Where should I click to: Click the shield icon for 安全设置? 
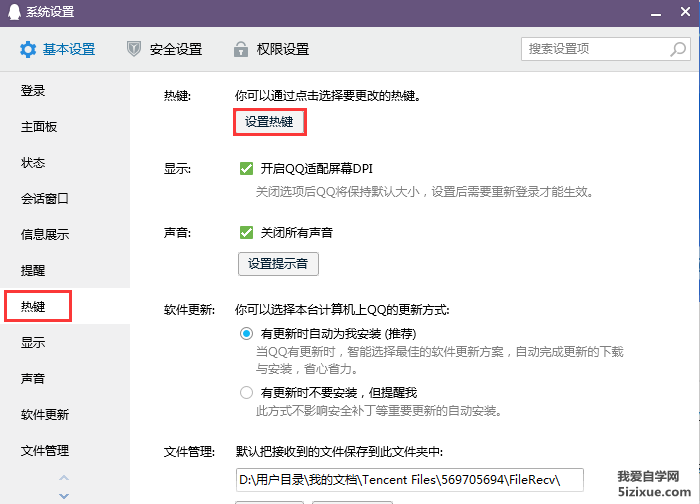pyautogui.click(x=133, y=49)
